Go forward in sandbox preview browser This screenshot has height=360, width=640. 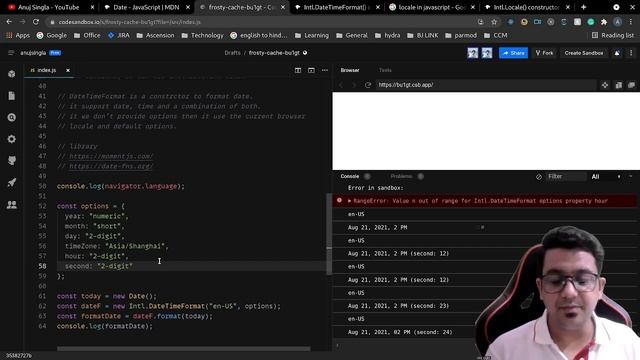354,85
